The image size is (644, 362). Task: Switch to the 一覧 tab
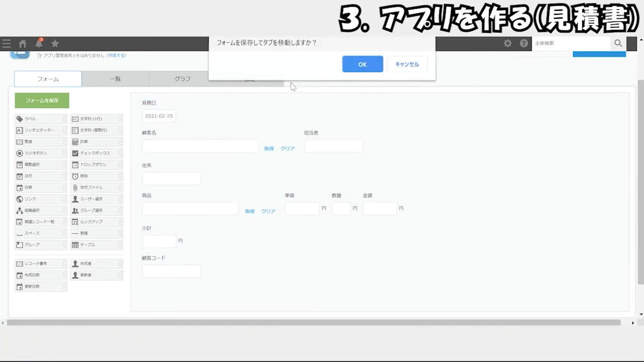point(115,79)
